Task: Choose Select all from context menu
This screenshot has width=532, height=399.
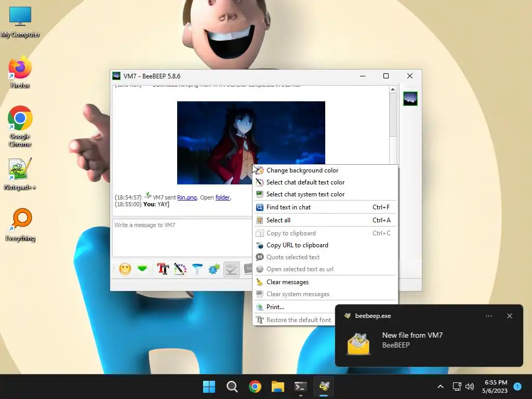Action: [x=325, y=220]
